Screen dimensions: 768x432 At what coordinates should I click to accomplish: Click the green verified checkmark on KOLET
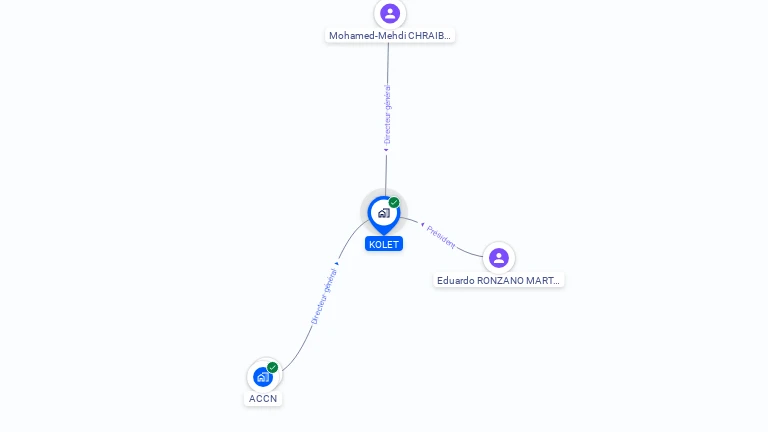coord(394,202)
